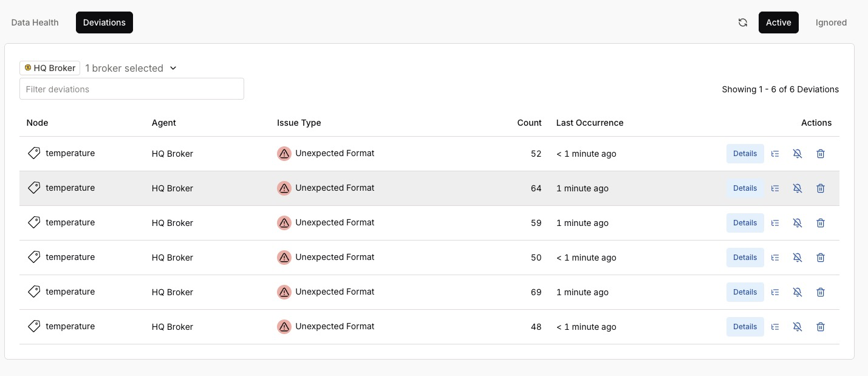
Task: Show Active deviations
Action: pyautogui.click(x=779, y=22)
